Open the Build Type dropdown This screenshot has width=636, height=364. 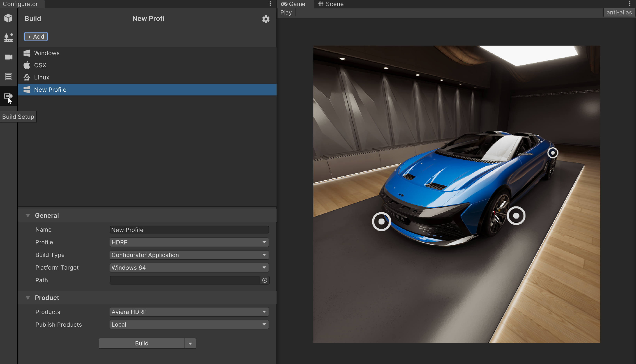[x=189, y=255]
